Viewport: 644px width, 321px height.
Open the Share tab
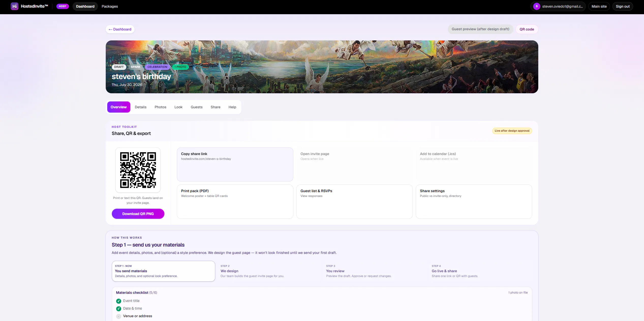pos(216,107)
